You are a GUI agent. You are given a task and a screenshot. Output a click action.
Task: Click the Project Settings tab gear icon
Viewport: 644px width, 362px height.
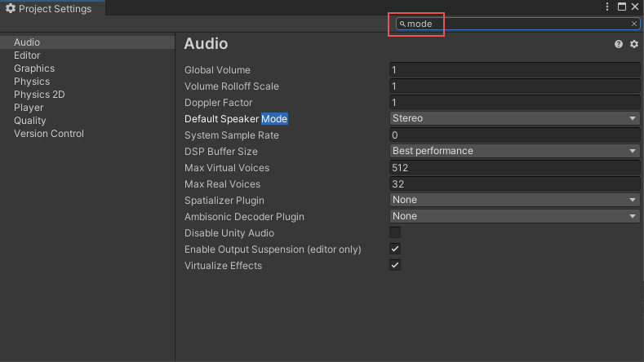pyautogui.click(x=11, y=8)
